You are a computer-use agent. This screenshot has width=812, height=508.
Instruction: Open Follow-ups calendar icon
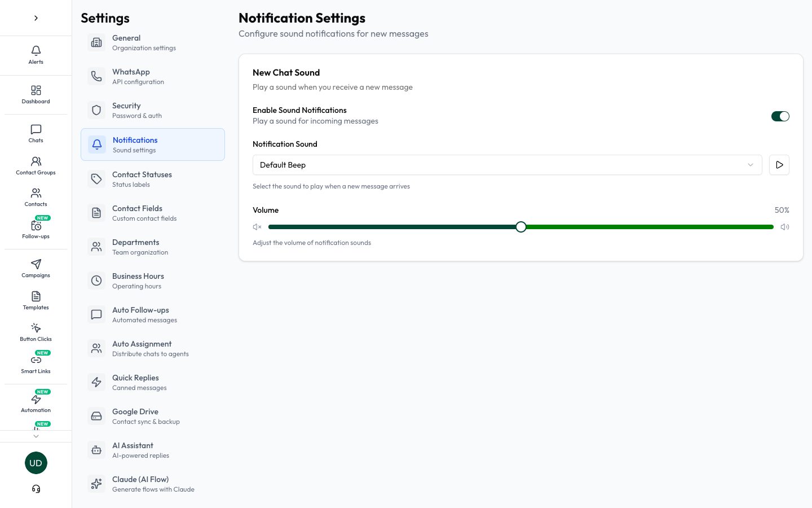36,226
